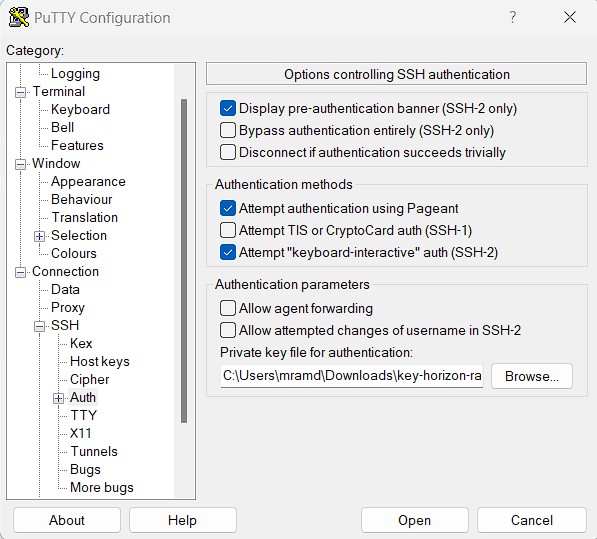Collapse the Connection tree node
Viewport: 597px width, 539px height.
coord(21,273)
